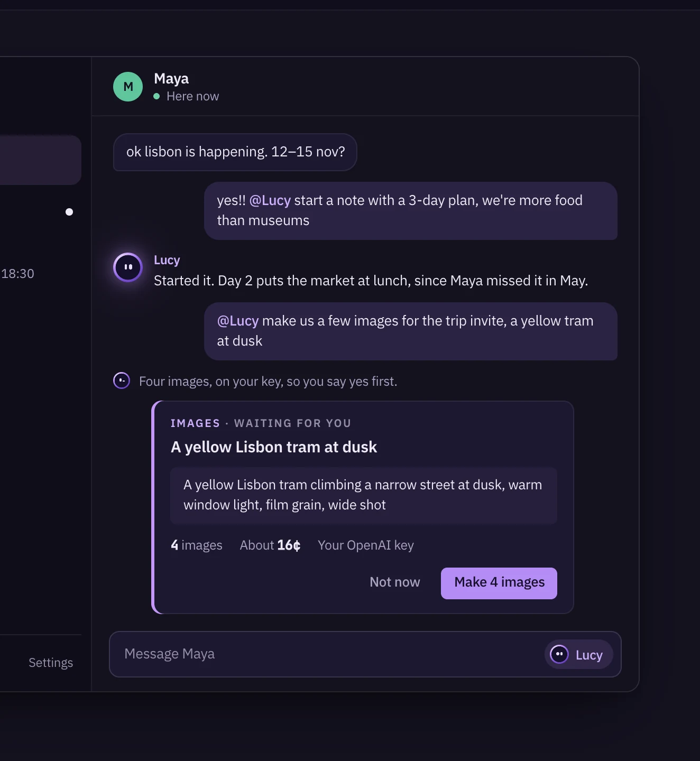
Task: Open Settings in the sidebar
Action: coord(51,663)
